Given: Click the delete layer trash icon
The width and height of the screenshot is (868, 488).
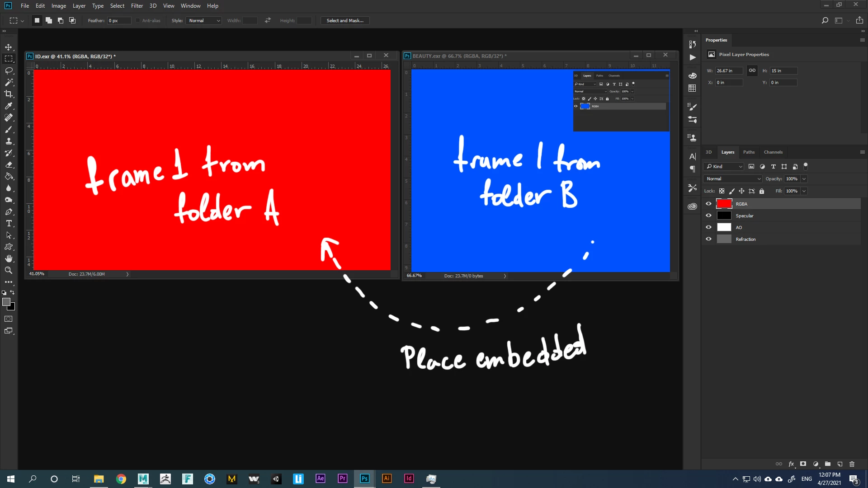Looking at the screenshot, I should click(x=852, y=464).
